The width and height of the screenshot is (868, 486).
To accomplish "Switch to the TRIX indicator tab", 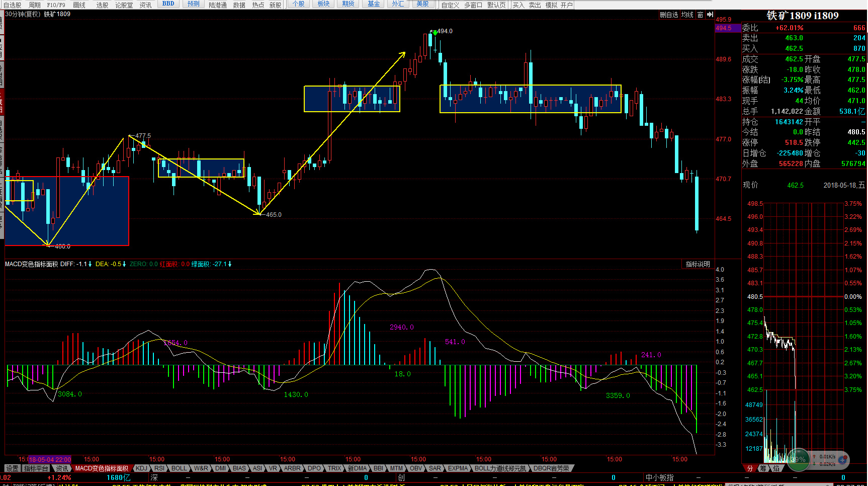I will 335,468.
